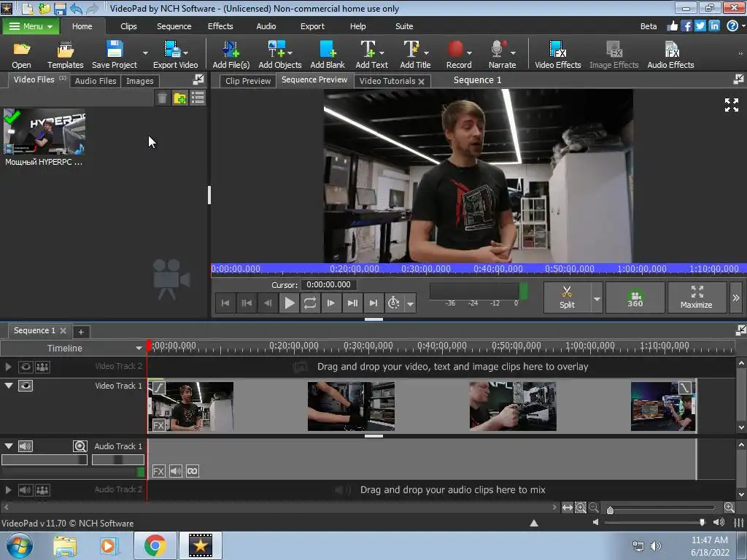This screenshot has height=560, width=747.
Task: Select the Мощный HYPERPC video thumbnail
Action: [44, 131]
